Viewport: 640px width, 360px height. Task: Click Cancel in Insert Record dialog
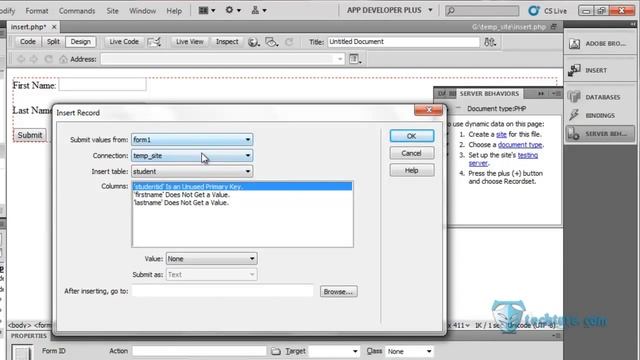point(412,153)
